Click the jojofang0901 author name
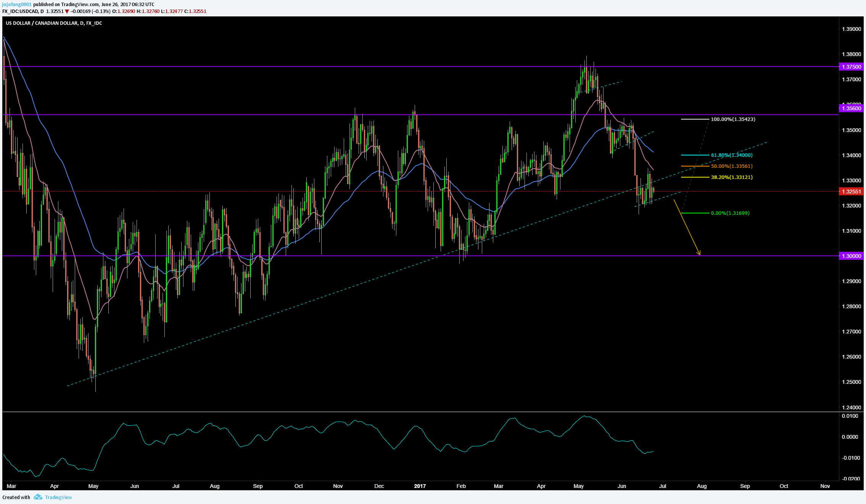The width and height of the screenshot is (866, 504). (x=17, y=4)
